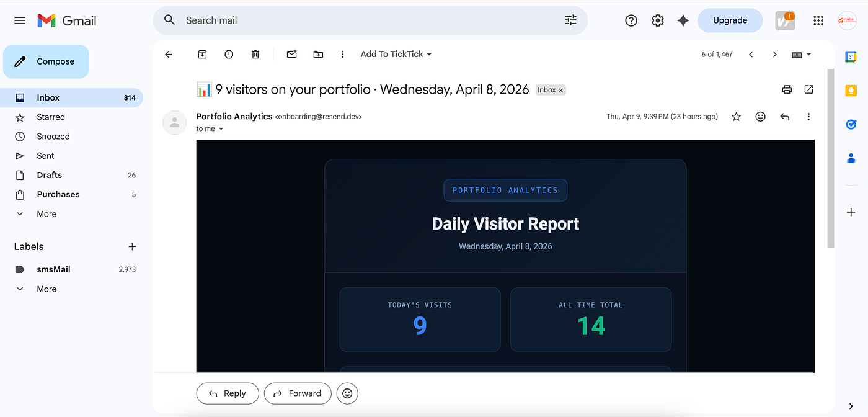868x417 pixels.
Task: Expand More under Labels
Action: [x=71, y=289]
